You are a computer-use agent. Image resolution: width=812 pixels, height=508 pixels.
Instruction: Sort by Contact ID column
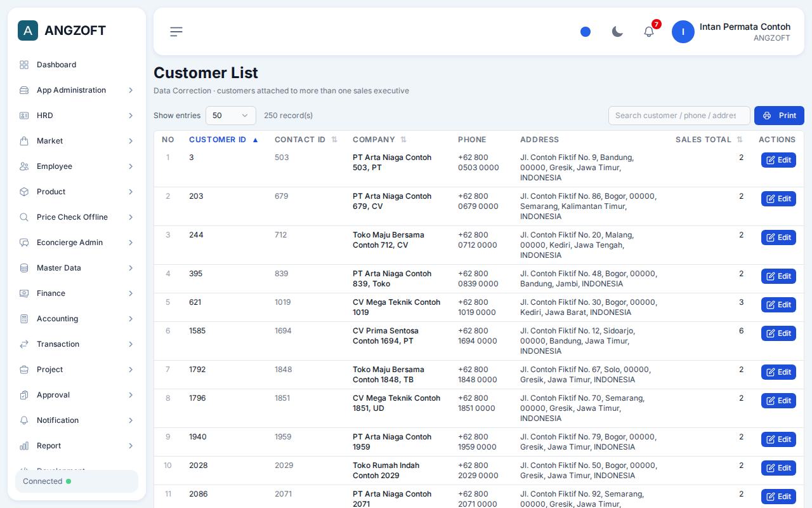click(306, 140)
